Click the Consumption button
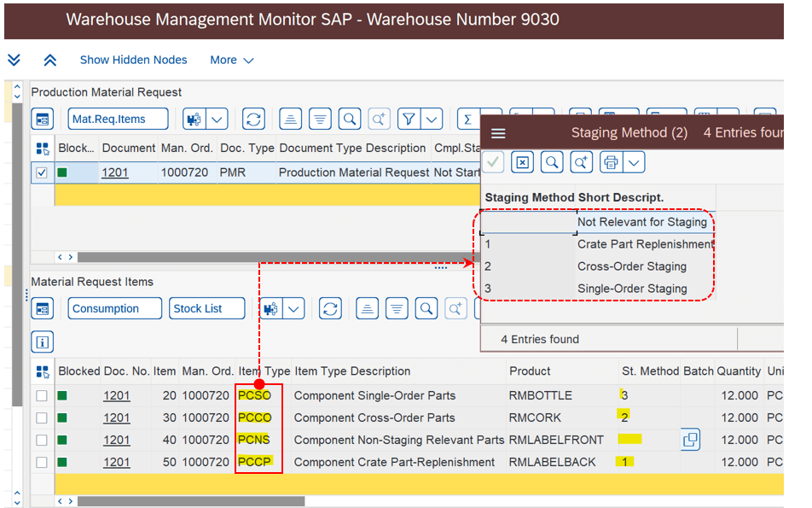Image resolution: width=812 pixels, height=508 pixels. (x=115, y=309)
